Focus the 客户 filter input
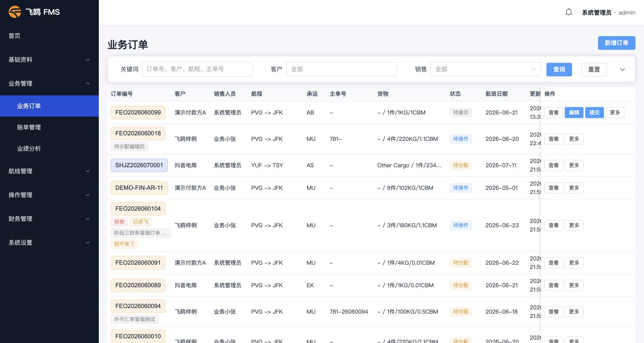The height and width of the screenshot is (343, 644). click(x=341, y=69)
